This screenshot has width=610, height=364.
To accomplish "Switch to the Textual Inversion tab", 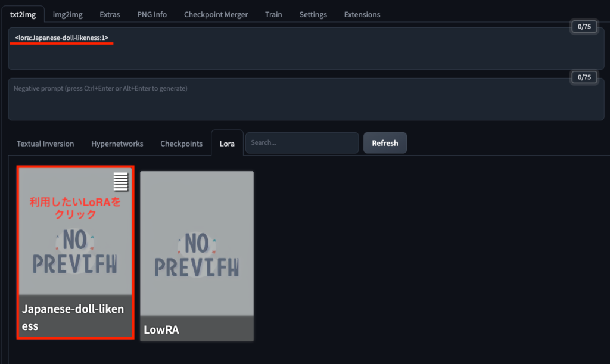I will pos(45,143).
